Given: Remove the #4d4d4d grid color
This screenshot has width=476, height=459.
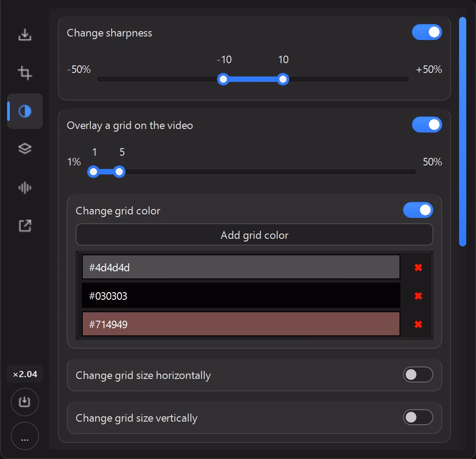Looking at the screenshot, I should 418,267.
